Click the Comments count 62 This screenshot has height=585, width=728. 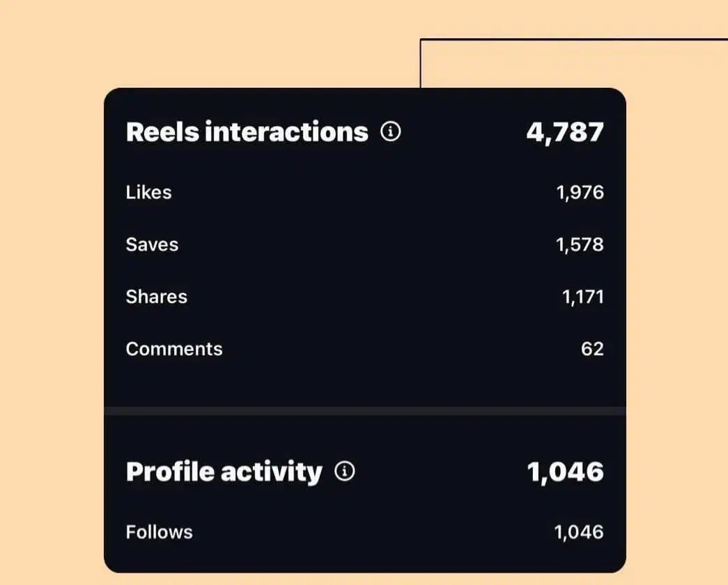[592, 349]
